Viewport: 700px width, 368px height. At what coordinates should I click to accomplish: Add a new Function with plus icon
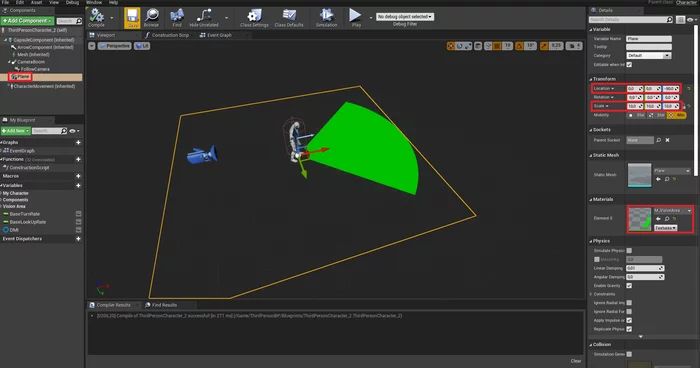coord(78,159)
